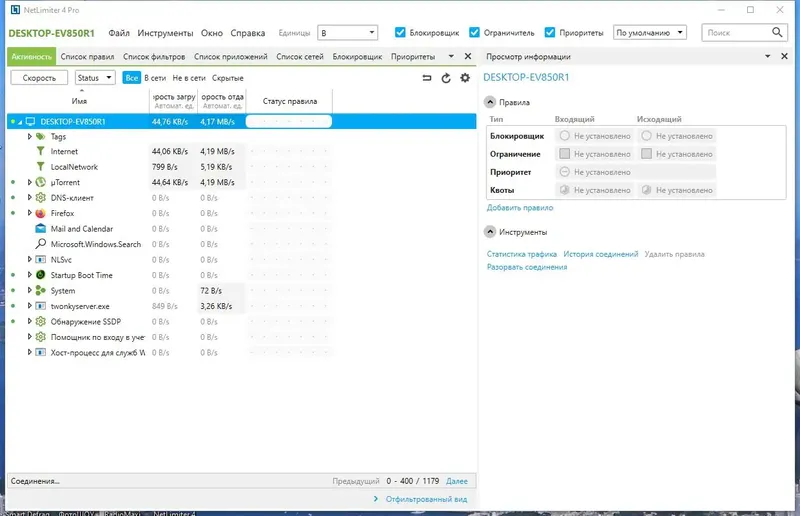
Task: Click the System process icon
Action: (40, 290)
